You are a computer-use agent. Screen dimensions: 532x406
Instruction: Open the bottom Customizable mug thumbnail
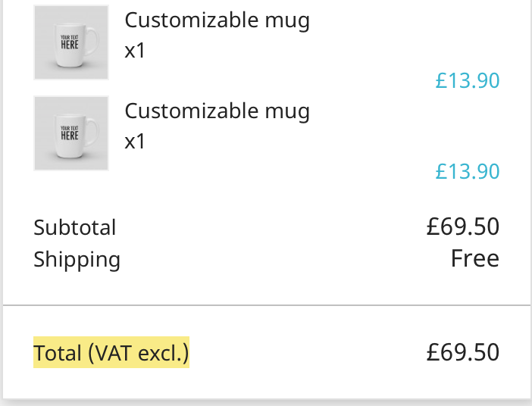pos(71,133)
